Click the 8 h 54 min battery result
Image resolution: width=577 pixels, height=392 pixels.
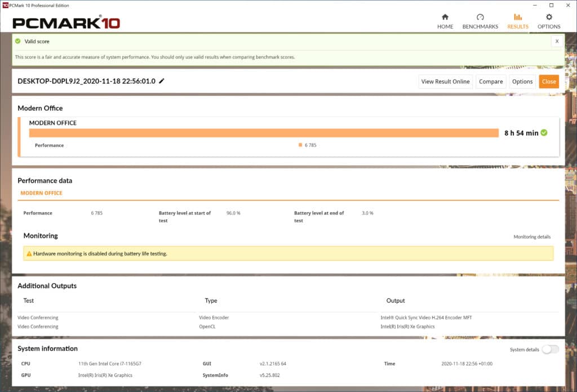(521, 133)
